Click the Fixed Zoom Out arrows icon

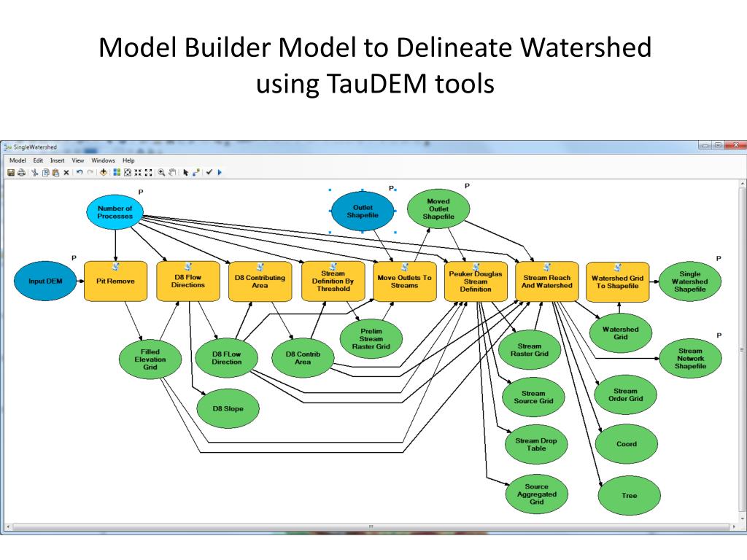point(148,172)
